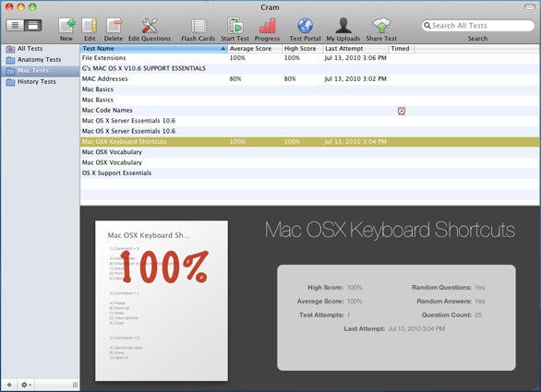541x392 pixels.
Task: Click the Mac OSX Keyboard Shortcuts title heading
Action: 390,230
